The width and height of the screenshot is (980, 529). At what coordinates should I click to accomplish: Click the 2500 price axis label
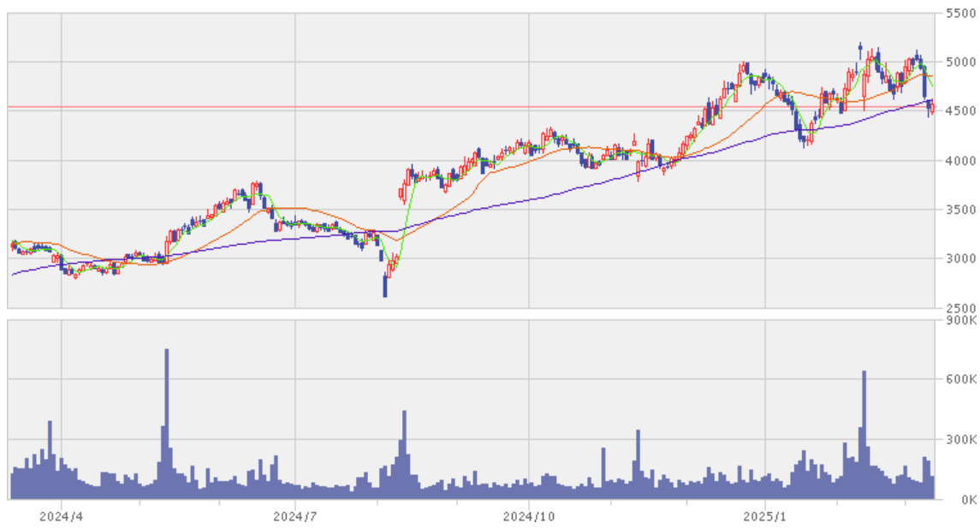click(960, 307)
